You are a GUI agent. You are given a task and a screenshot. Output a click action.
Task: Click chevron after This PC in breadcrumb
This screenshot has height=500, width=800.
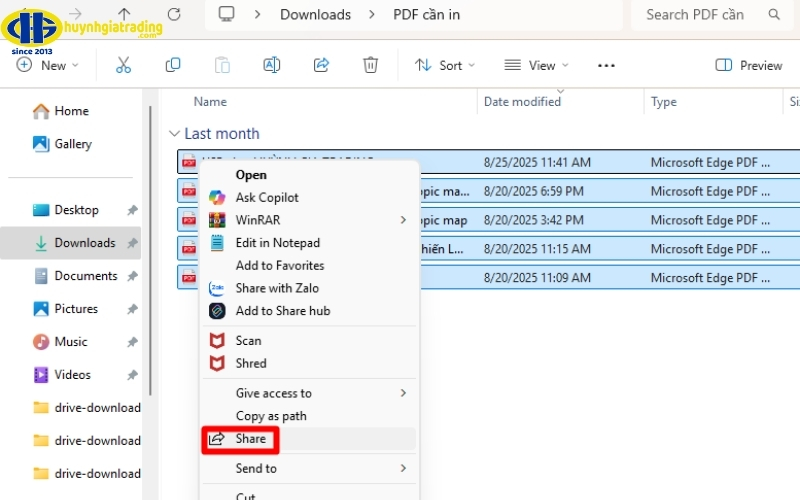pos(258,14)
